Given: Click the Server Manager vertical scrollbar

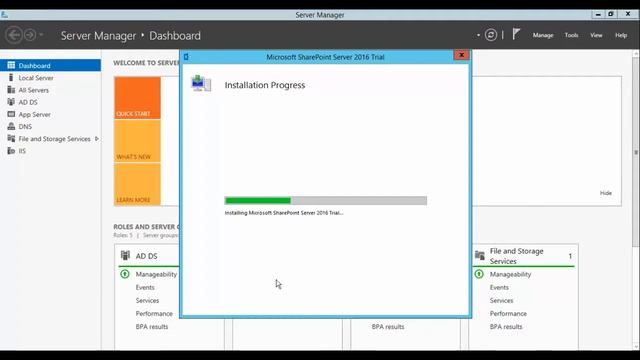Looking at the screenshot, I should [x=636, y=152].
